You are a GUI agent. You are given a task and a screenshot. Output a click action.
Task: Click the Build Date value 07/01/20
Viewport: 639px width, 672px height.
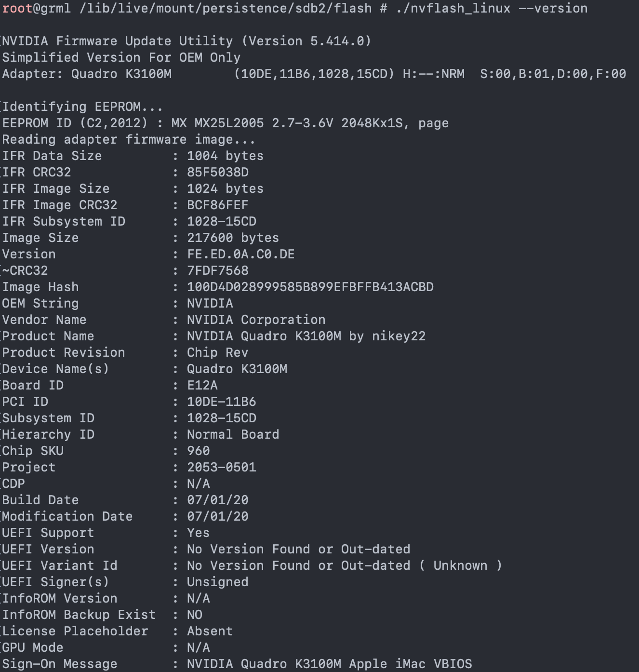[x=217, y=500]
